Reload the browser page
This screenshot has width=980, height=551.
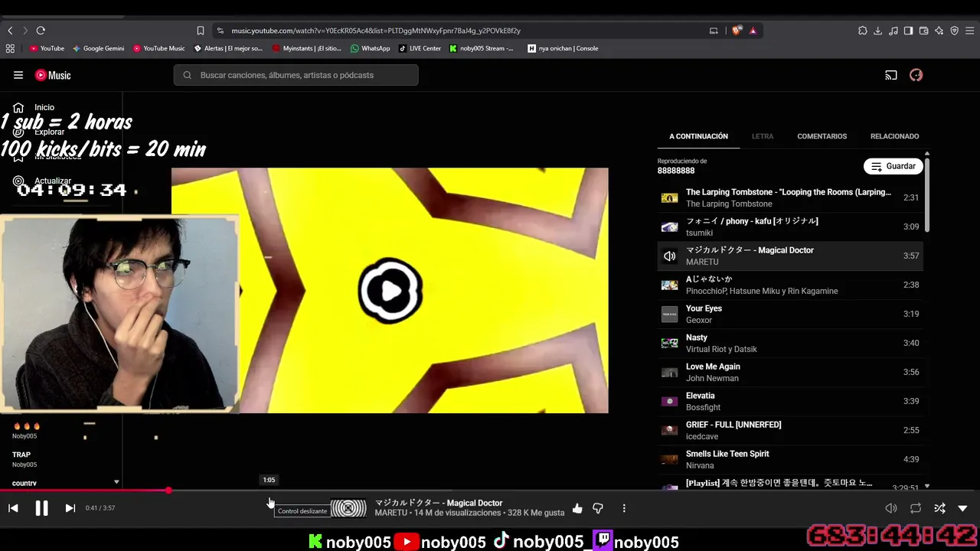[41, 31]
